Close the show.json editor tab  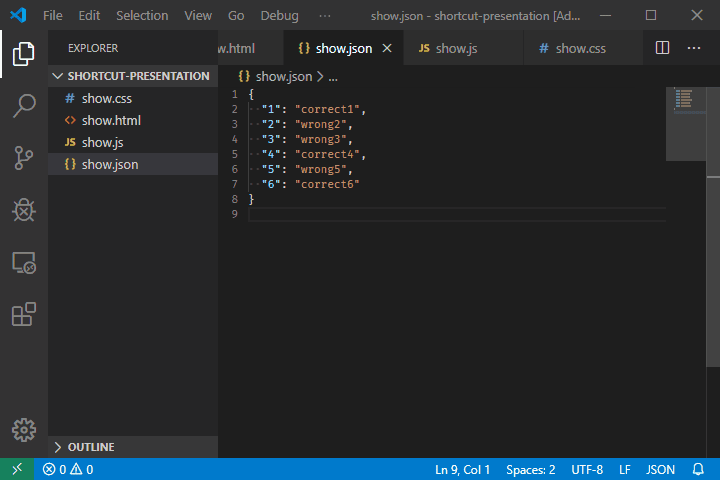point(387,48)
